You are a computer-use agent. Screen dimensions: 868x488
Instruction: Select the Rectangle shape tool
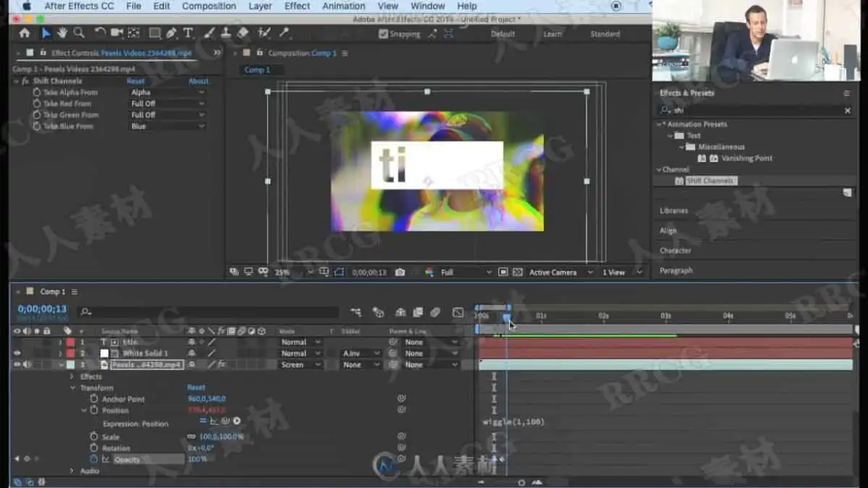point(155,33)
